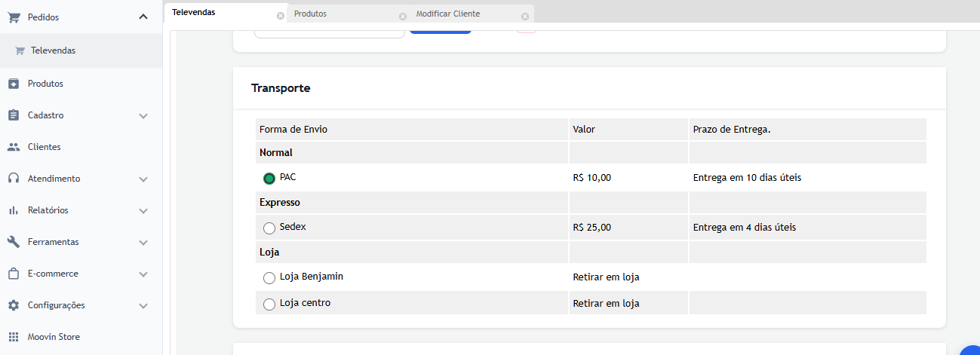
Task: Click the Pedidos shopping cart icon
Action: pos(14,17)
